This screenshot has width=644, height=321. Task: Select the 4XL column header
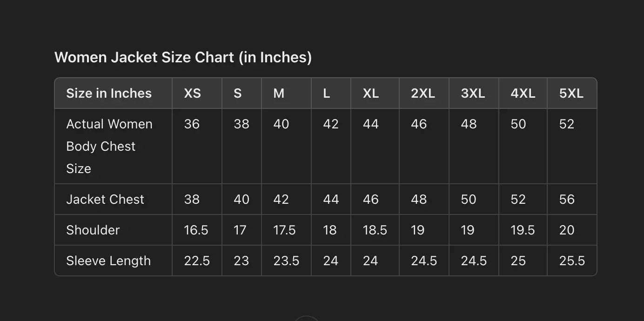tap(523, 94)
